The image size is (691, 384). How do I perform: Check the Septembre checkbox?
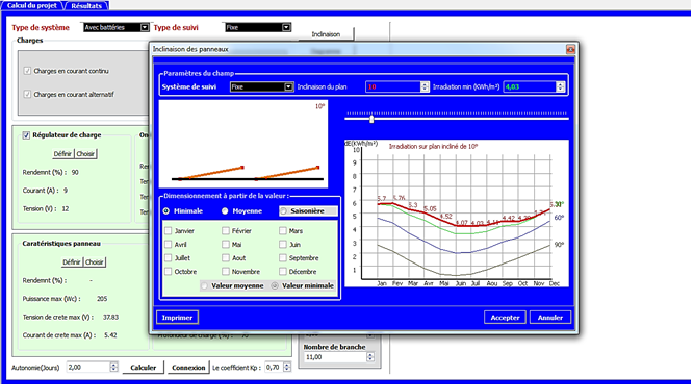283,257
